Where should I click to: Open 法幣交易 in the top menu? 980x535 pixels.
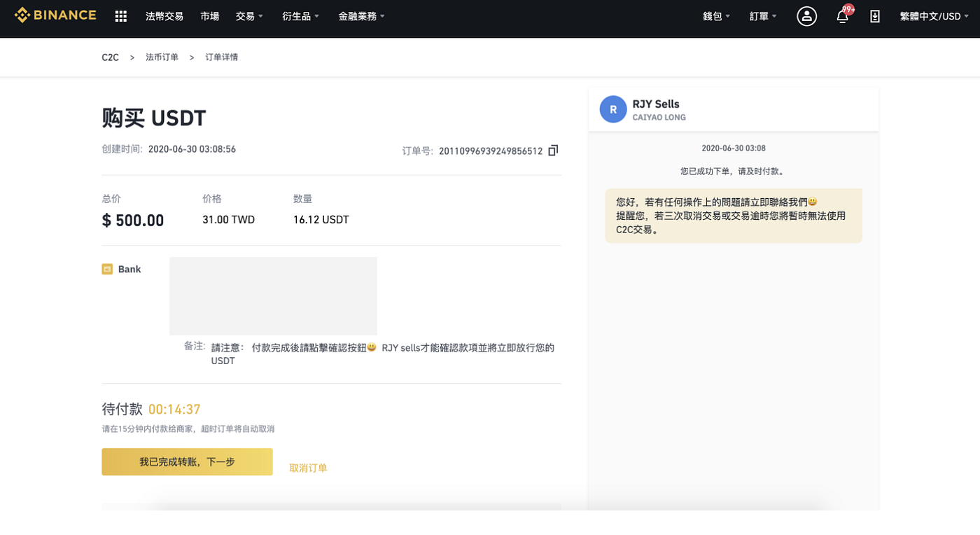pyautogui.click(x=164, y=16)
